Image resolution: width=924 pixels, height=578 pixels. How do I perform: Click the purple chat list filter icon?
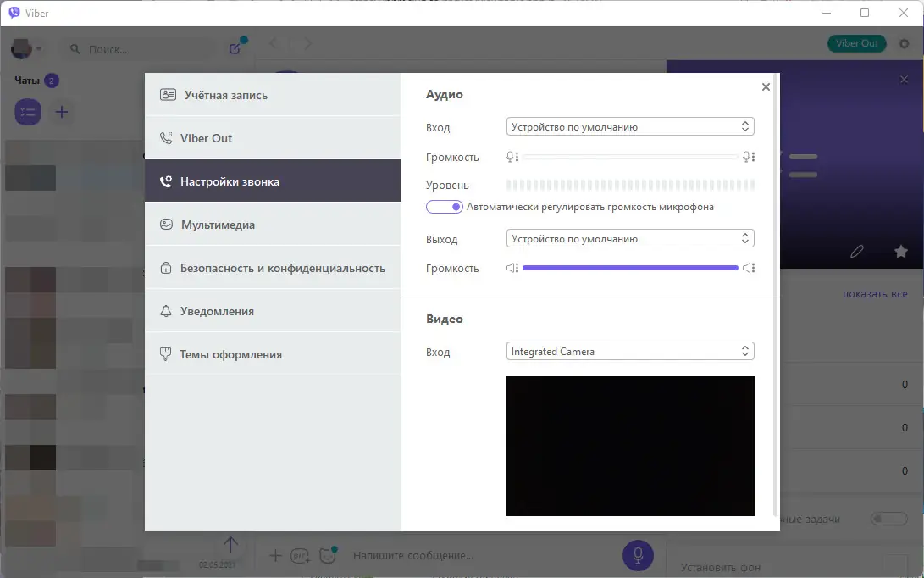coord(28,112)
